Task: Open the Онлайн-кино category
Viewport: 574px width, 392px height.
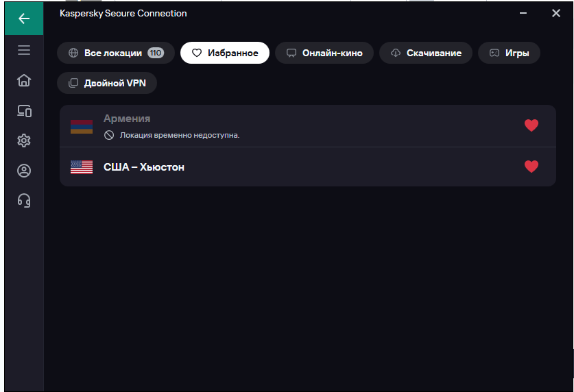Action: [x=324, y=53]
